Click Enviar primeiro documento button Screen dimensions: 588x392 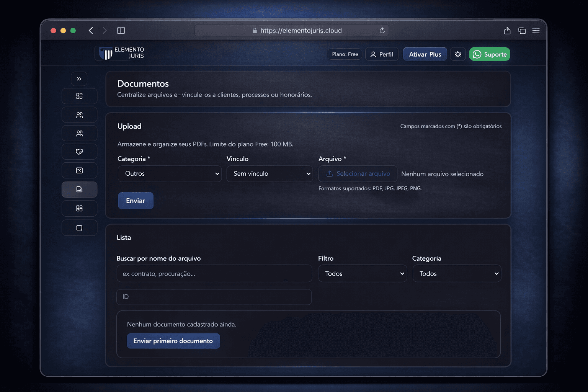pyautogui.click(x=173, y=341)
